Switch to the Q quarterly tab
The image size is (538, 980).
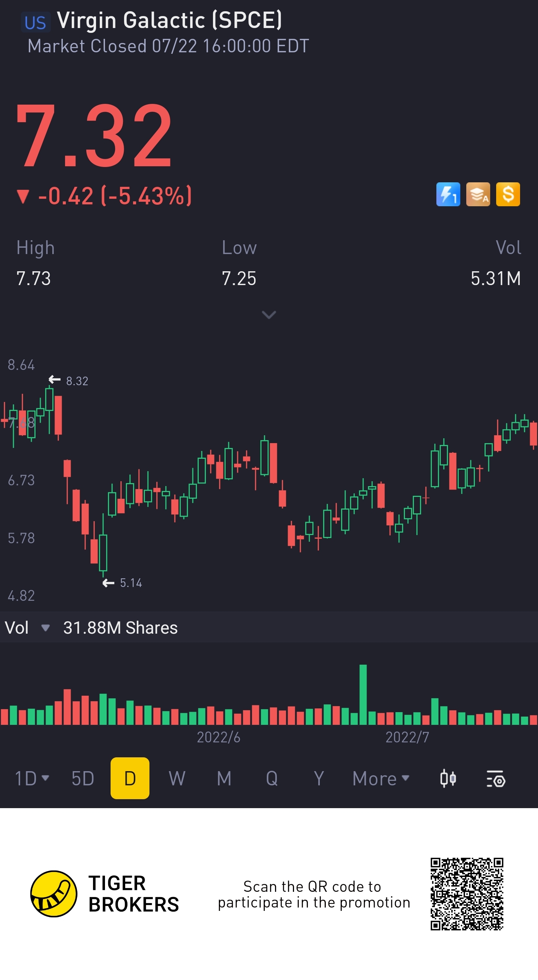[x=272, y=778]
